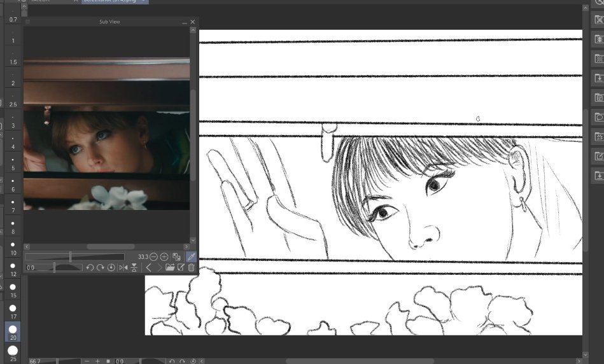Click Sub View horizontal scrollbar right arrow

tap(186, 246)
